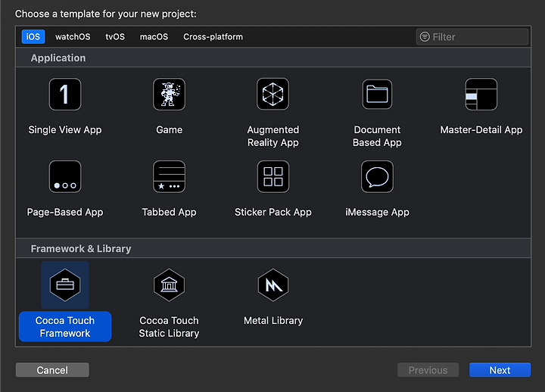Image resolution: width=545 pixels, height=392 pixels.
Task: Click the Cancel button
Action: tap(52, 370)
